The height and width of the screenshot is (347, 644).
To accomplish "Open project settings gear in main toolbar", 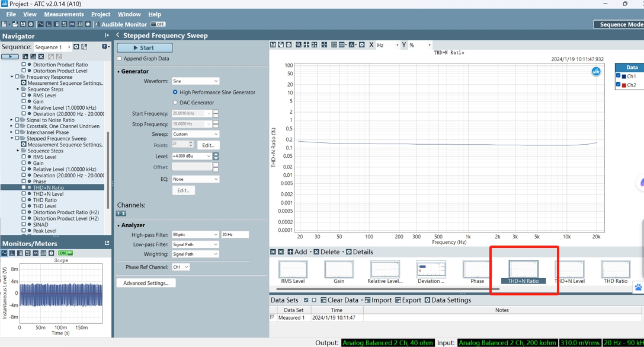I will (31, 24).
